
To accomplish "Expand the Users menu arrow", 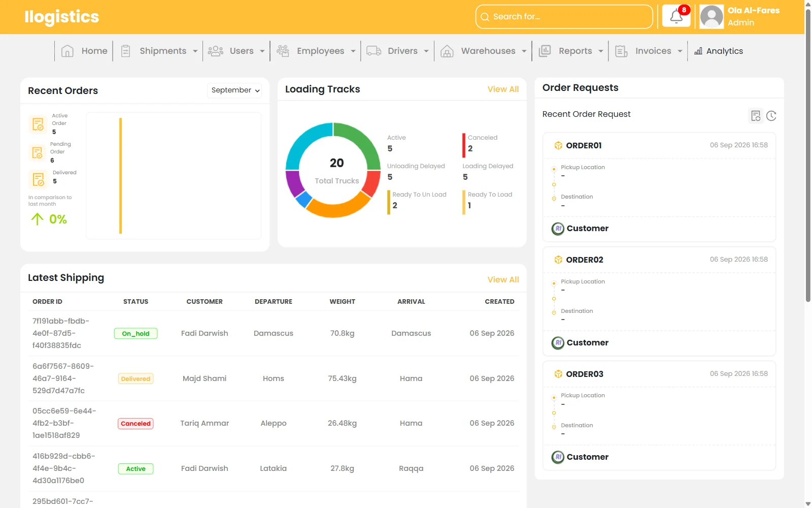I will tap(262, 51).
